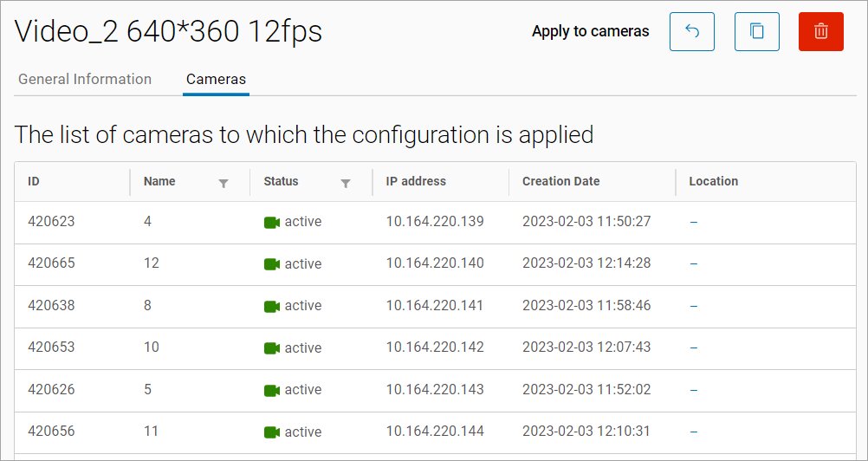This screenshot has width=868, height=461.
Task: Click the Creation Date column header
Action: pyautogui.click(x=560, y=182)
